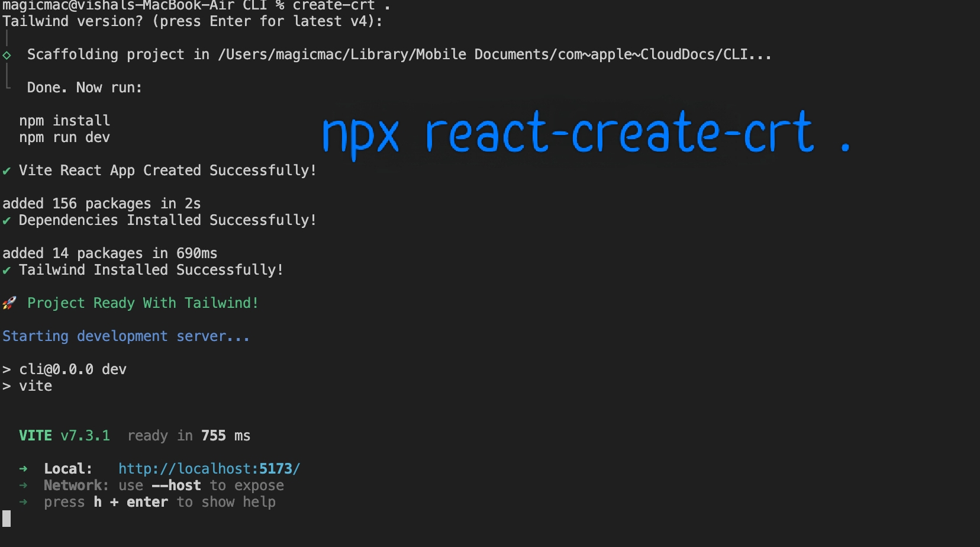Click the 'Network: use --host to expose' line
The image size is (980, 547).
coord(164,485)
